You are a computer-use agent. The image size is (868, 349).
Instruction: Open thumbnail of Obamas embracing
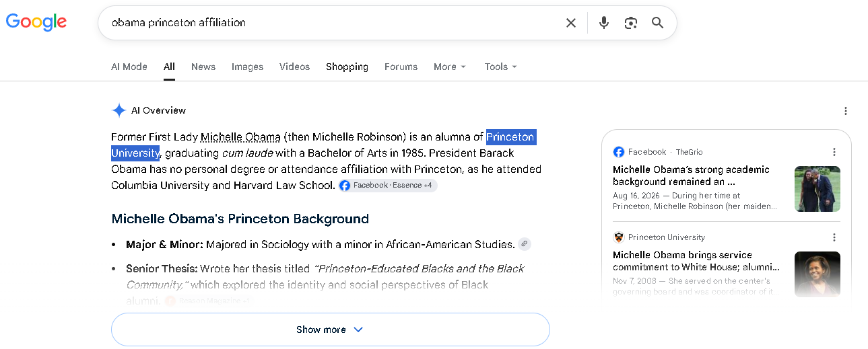pos(817,189)
